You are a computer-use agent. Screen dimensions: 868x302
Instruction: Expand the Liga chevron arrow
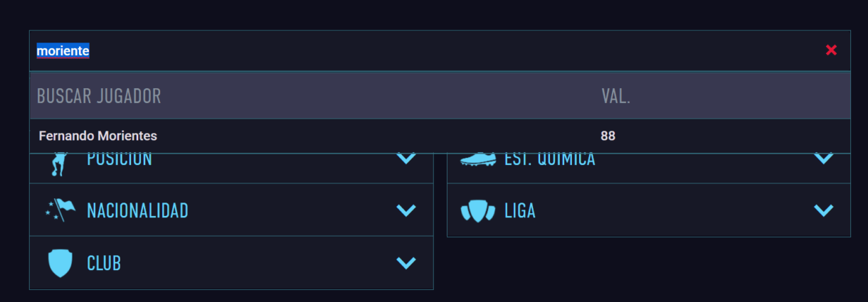coord(823,210)
